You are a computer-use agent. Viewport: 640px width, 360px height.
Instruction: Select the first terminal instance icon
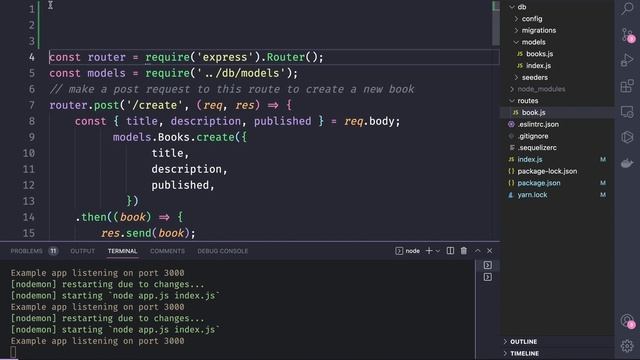(487, 265)
